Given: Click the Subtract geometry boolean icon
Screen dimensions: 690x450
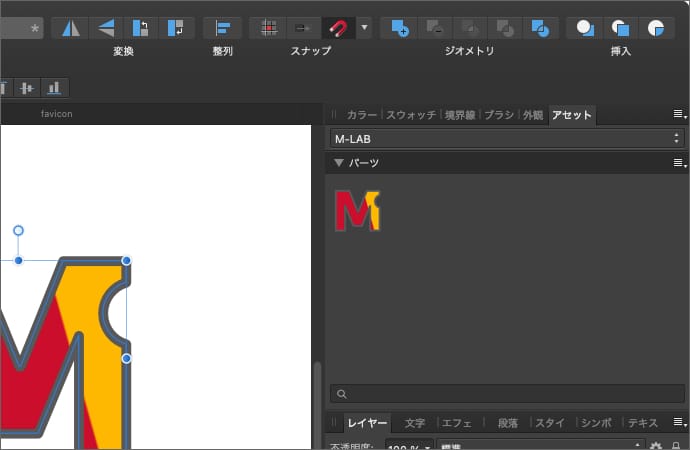Looking at the screenshot, I should [434, 28].
